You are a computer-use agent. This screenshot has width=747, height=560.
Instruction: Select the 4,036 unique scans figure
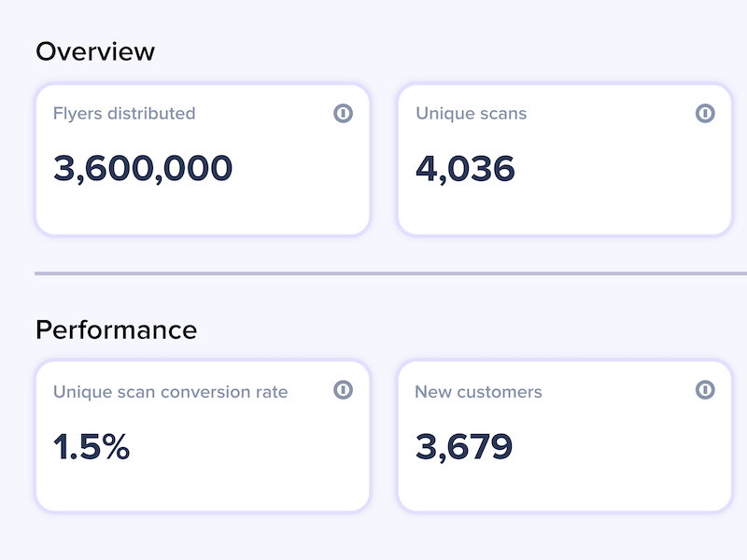point(465,169)
